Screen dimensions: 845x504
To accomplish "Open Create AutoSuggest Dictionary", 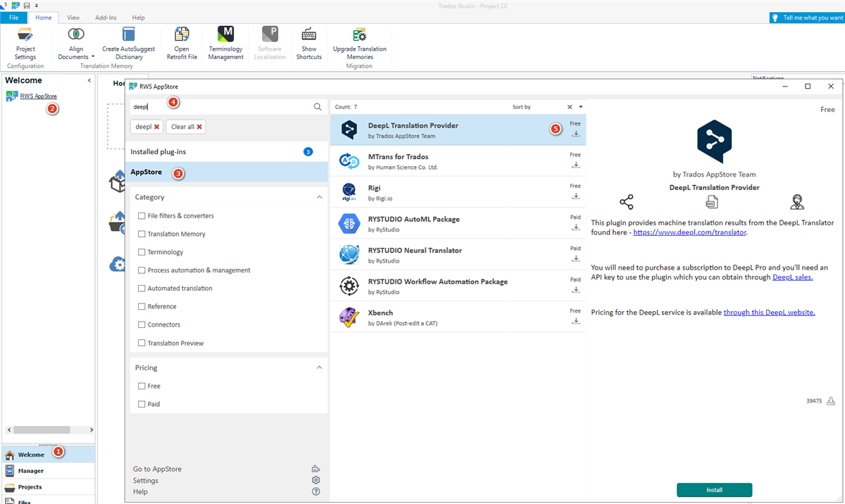I will tap(128, 42).
